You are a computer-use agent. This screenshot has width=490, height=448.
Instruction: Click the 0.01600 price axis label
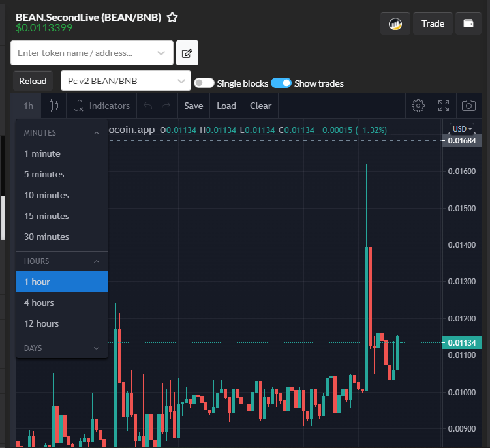462,172
